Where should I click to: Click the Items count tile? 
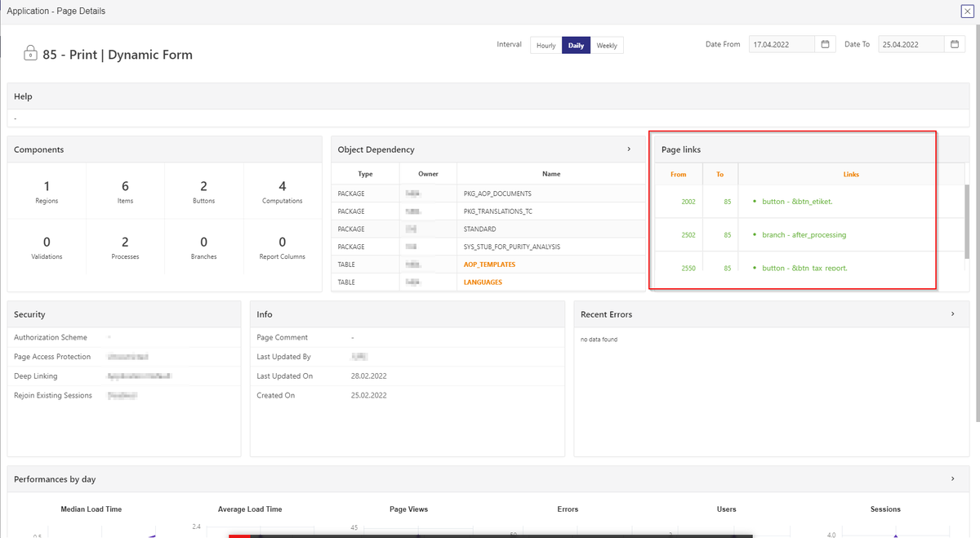tap(125, 191)
